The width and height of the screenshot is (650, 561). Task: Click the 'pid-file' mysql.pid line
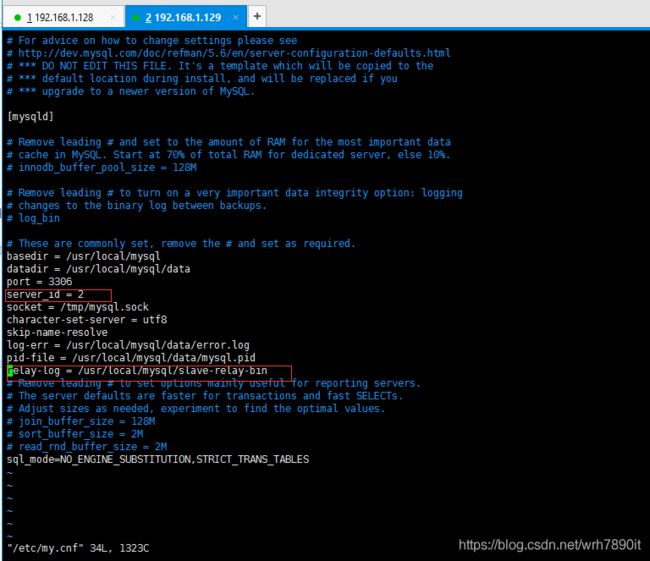(x=131, y=358)
